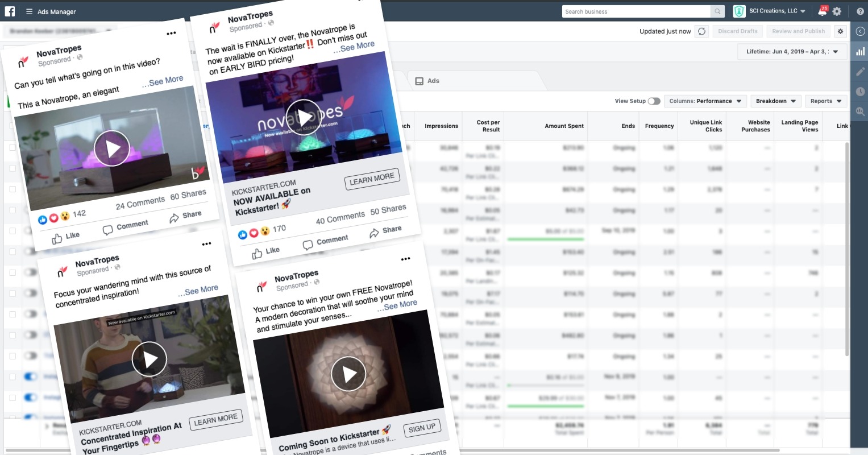Click LEARN MORE on 'NOW AVAILABLE on Kickstarter' ad
868x455 pixels.
pos(372,179)
